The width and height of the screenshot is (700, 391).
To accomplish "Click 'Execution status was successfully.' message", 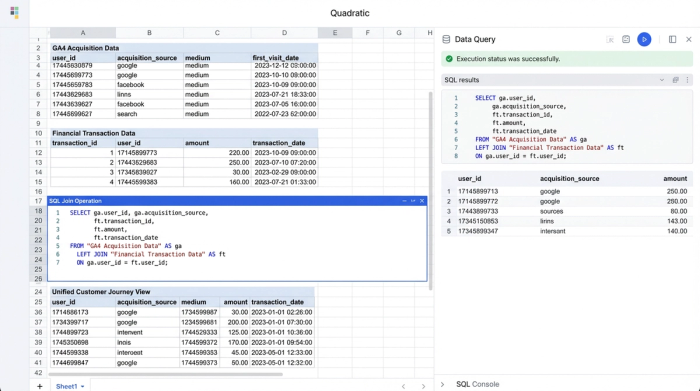I will [x=508, y=58].
